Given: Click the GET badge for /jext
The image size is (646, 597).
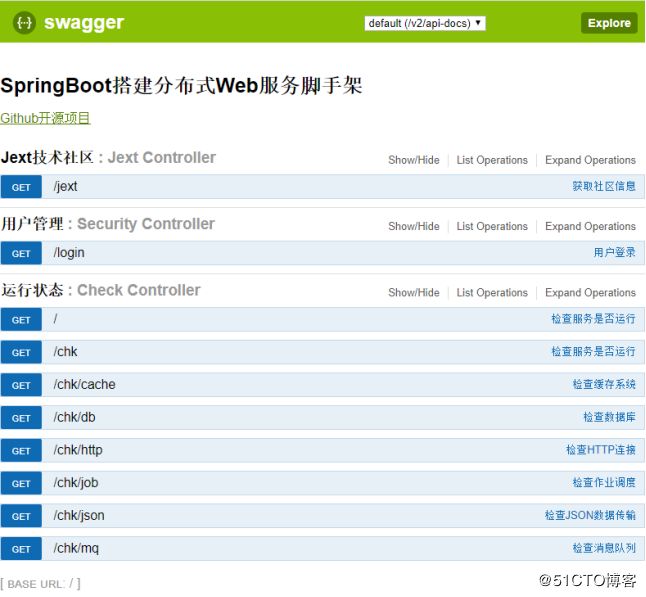Looking at the screenshot, I should (21, 187).
